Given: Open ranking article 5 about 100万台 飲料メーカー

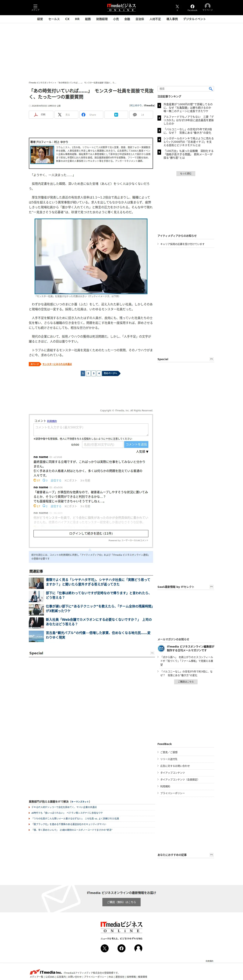Looking at the screenshot, I should 188,154.
